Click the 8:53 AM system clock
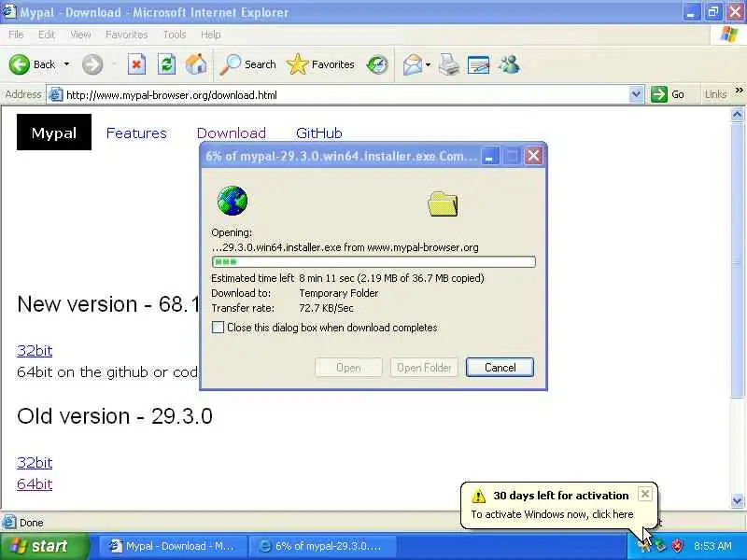 (x=712, y=546)
